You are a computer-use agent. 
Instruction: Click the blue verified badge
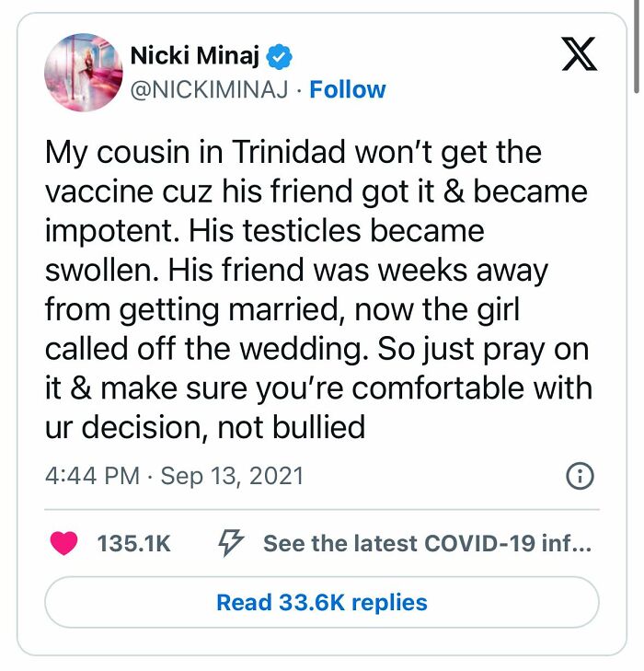[x=280, y=57]
